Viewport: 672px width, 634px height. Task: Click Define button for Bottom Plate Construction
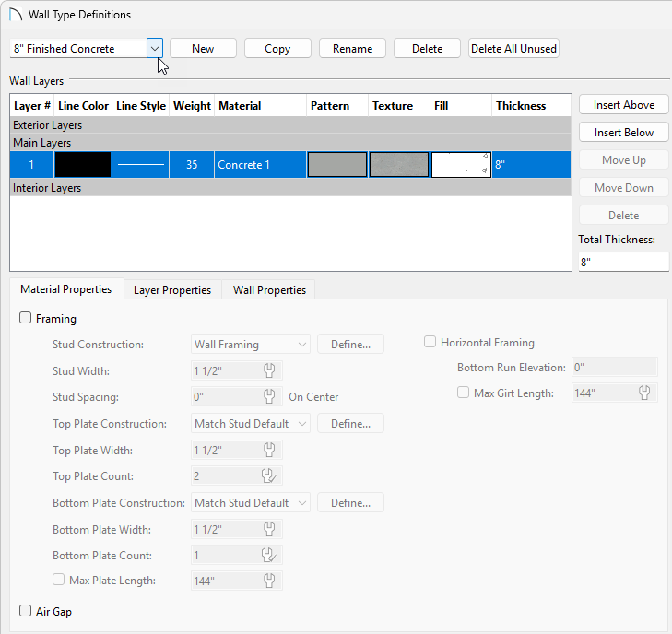pyautogui.click(x=350, y=503)
